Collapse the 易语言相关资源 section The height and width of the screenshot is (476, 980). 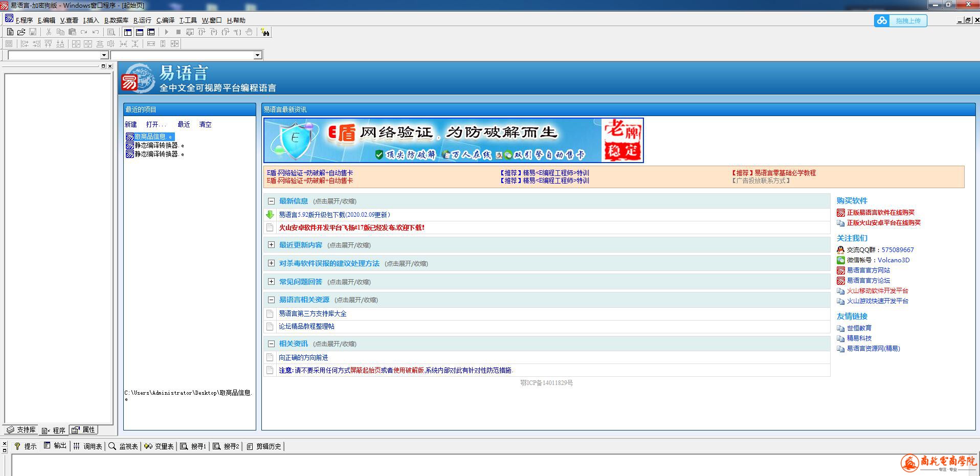(x=271, y=300)
